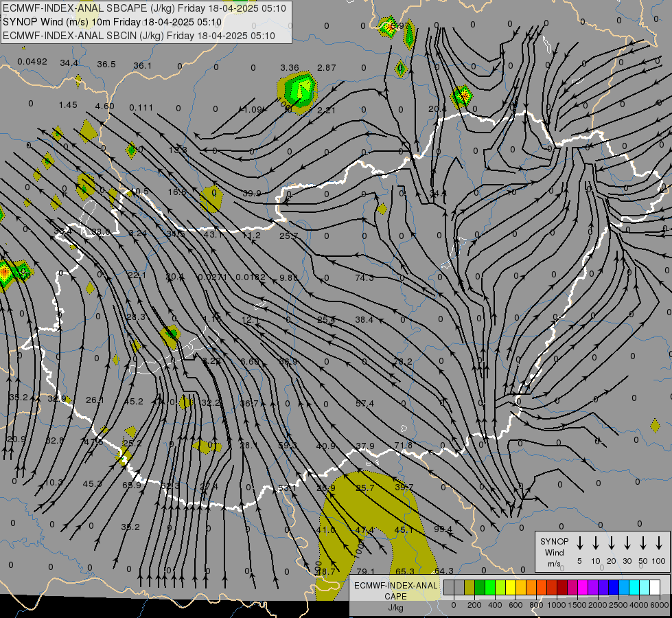The image size is (672, 618).
Task: Pick the olive swatch in the CAPE color scale
Action: (x=470, y=588)
